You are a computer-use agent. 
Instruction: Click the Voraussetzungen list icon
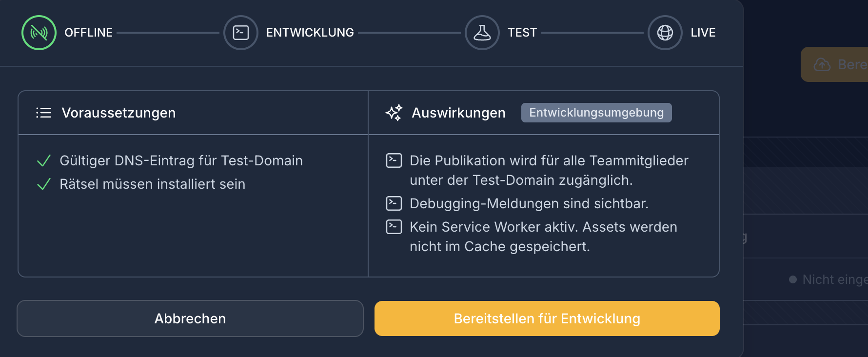click(43, 113)
